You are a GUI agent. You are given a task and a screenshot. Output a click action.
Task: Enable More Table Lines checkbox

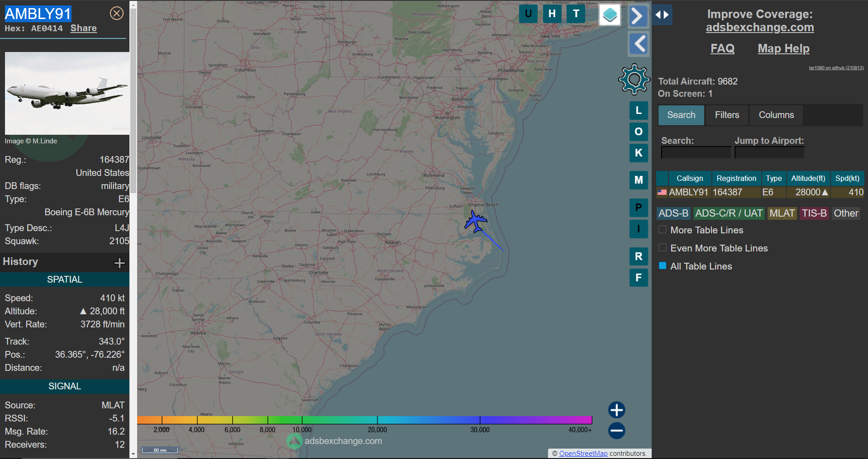(663, 230)
